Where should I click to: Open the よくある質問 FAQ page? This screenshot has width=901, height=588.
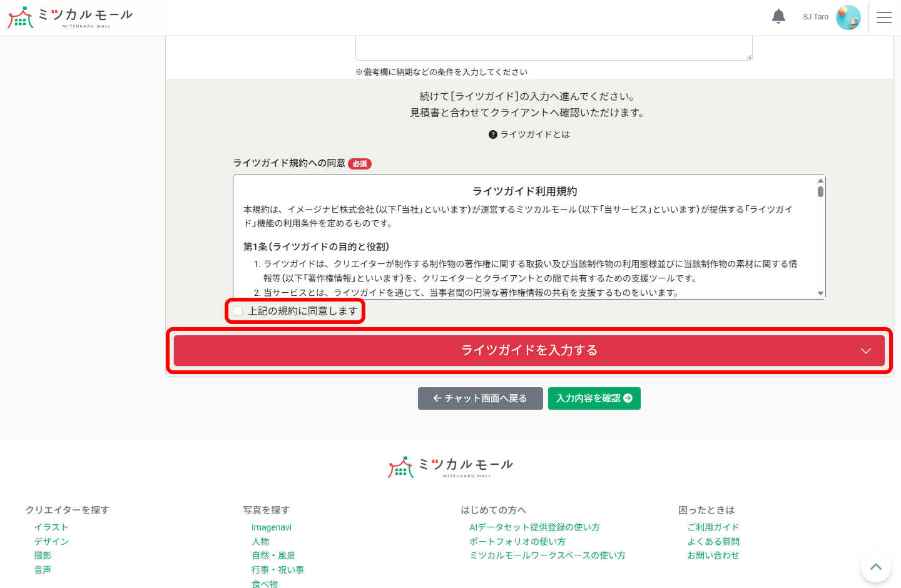click(715, 541)
